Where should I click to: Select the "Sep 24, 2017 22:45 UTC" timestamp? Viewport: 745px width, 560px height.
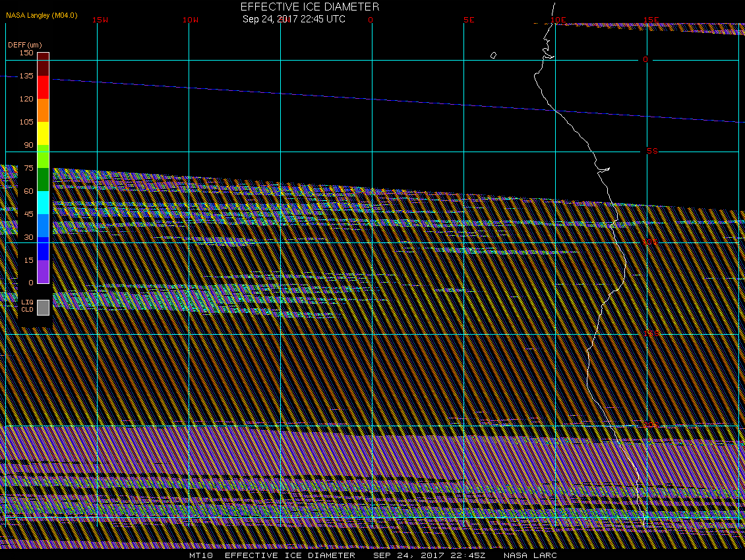(x=294, y=19)
